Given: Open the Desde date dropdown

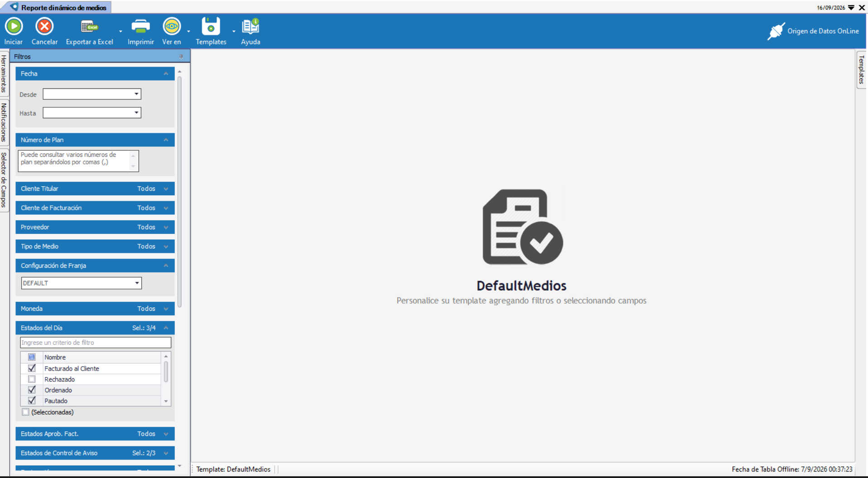Looking at the screenshot, I should click(136, 94).
